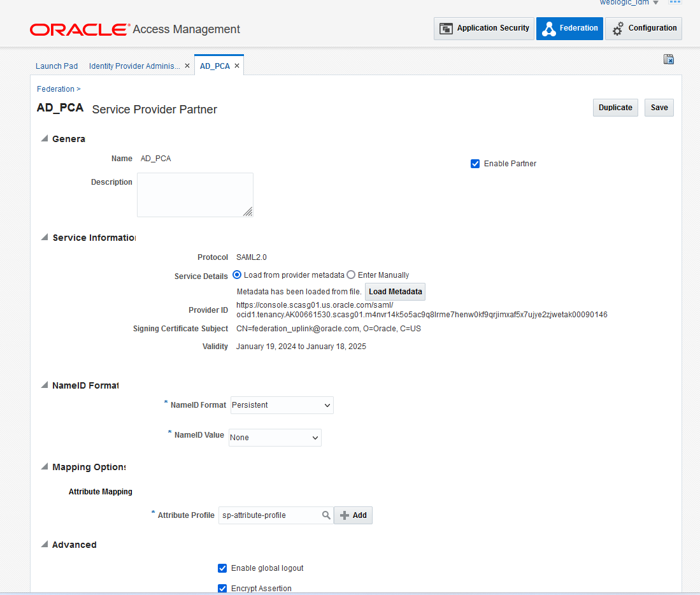Image resolution: width=700 pixels, height=595 pixels.
Task: Click the Attribute Profile input field
Action: [x=269, y=515]
